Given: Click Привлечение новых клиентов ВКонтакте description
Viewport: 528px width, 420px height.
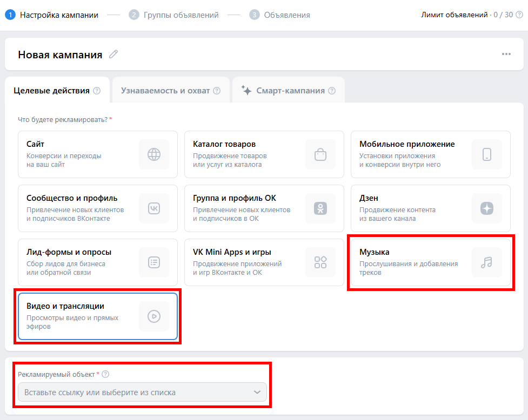Looking at the screenshot, I should click(x=75, y=214).
